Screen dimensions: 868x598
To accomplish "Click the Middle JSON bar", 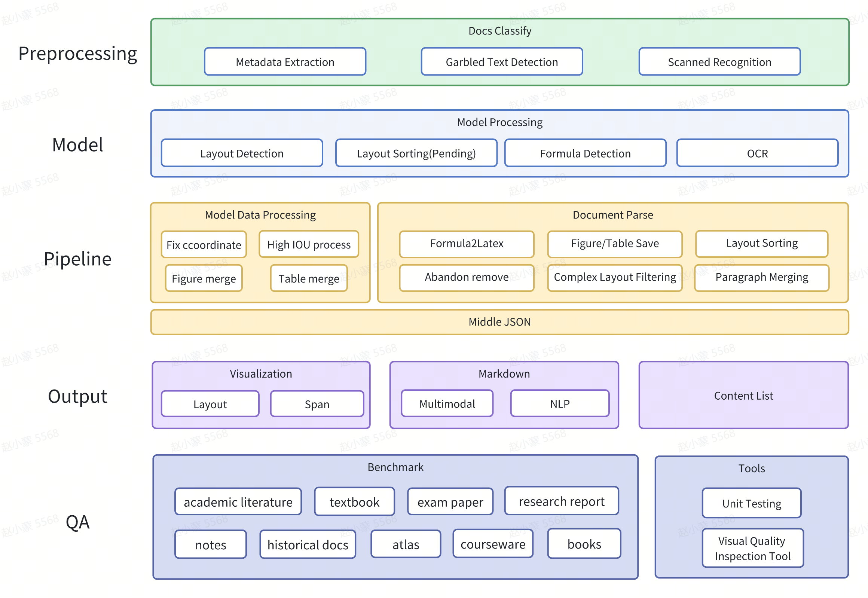I will tap(499, 322).
